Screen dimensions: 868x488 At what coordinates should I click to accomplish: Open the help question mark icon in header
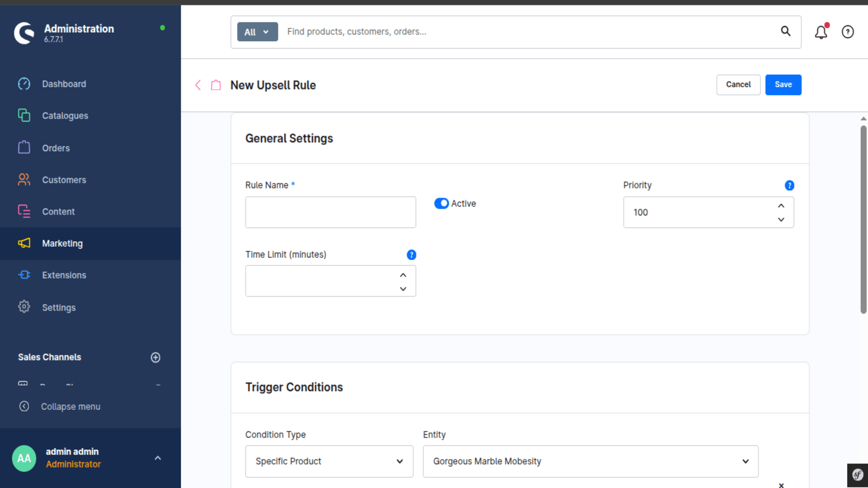[848, 32]
